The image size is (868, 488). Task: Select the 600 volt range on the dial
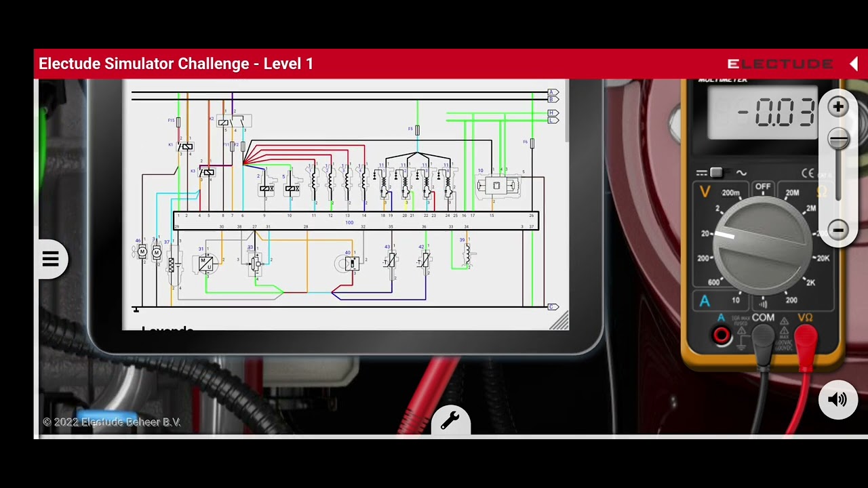(x=714, y=283)
